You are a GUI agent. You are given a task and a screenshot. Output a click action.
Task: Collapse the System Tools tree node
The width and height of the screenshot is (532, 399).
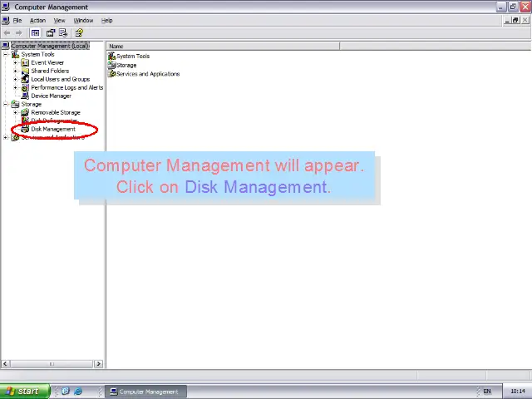pyautogui.click(x=6, y=54)
